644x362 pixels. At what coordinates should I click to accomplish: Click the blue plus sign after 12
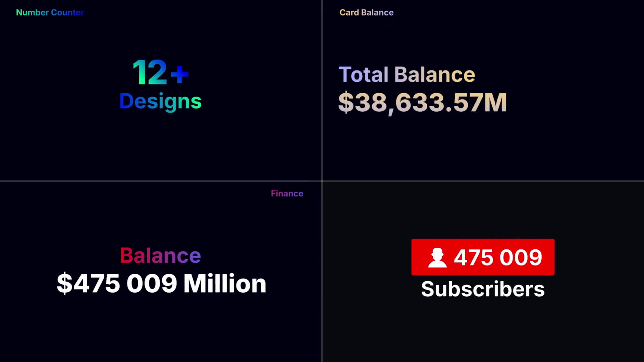click(180, 74)
